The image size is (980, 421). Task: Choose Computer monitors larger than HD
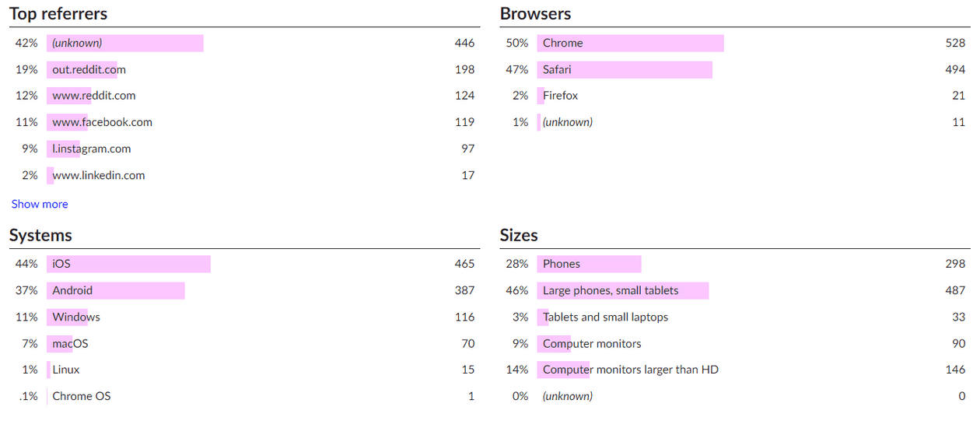(630, 370)
